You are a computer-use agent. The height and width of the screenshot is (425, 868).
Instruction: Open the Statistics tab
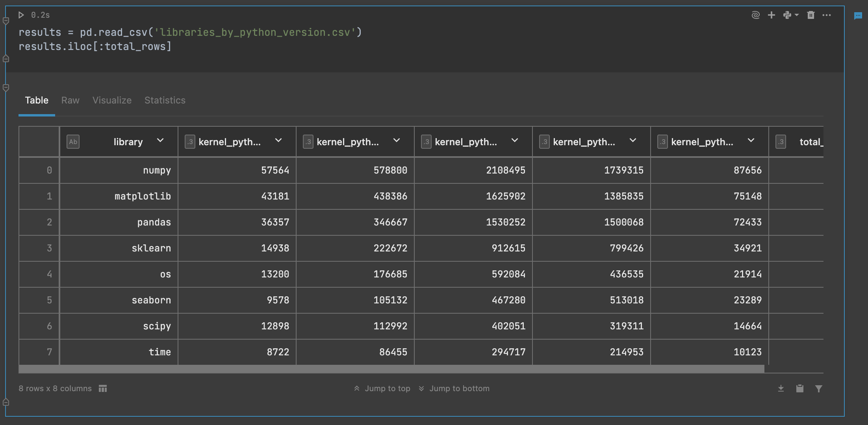165,100
